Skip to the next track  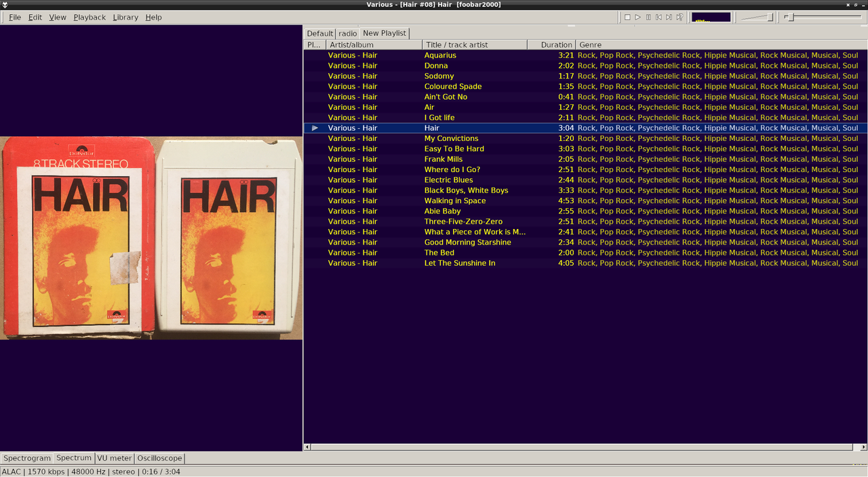pyautogui.click(x=669, y=17)
